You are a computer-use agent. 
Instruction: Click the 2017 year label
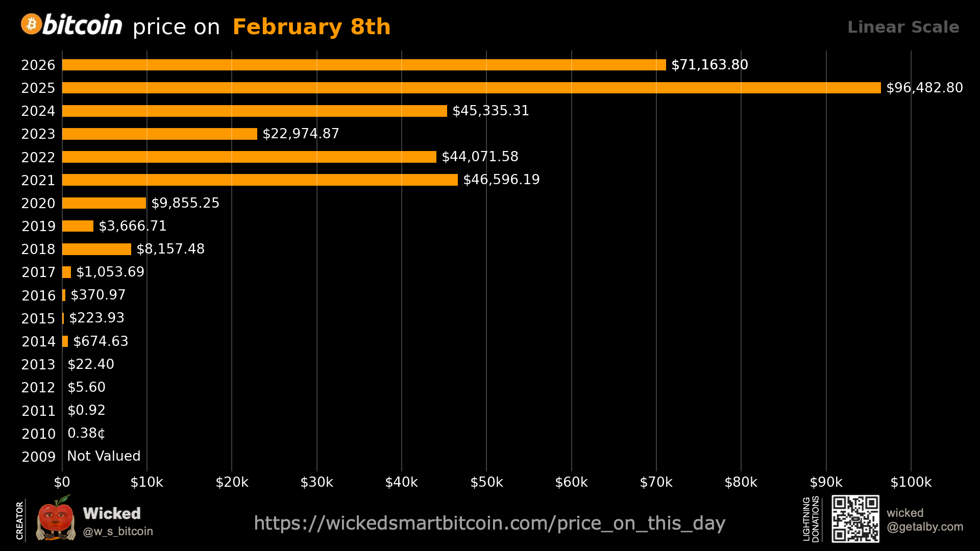click(x=38, y=272)
